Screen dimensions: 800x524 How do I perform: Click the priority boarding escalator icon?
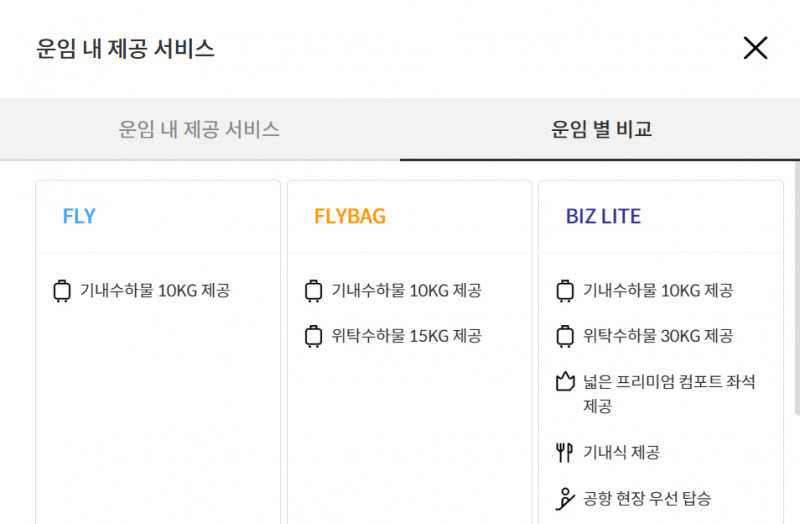[565, 498]
